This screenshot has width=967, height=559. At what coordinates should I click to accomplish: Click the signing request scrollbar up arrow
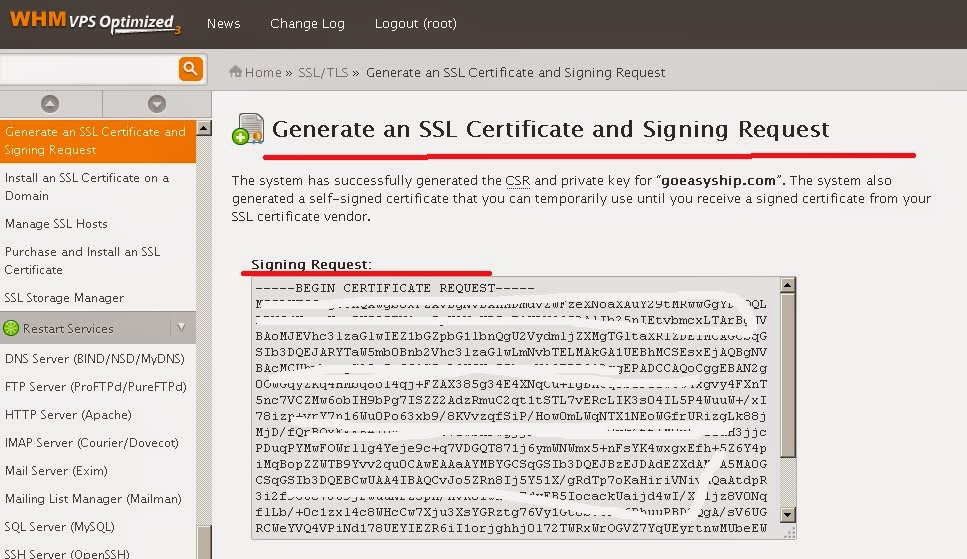(x=788, y=285)
